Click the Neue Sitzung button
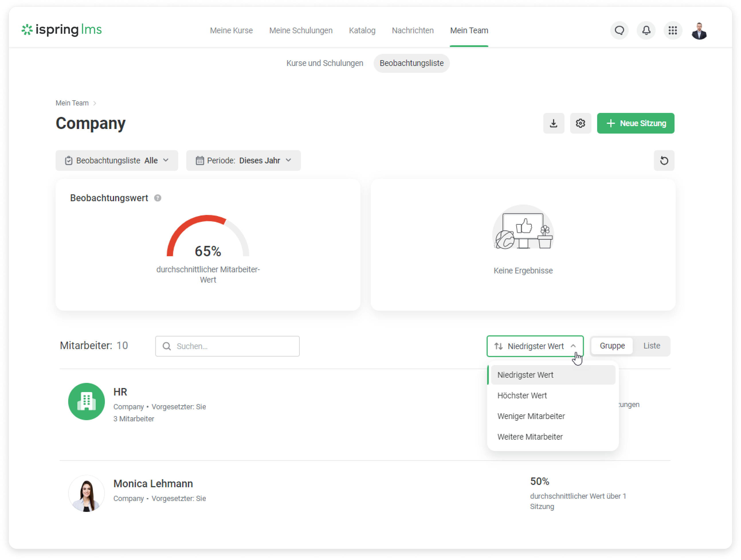 pos(635,123)
